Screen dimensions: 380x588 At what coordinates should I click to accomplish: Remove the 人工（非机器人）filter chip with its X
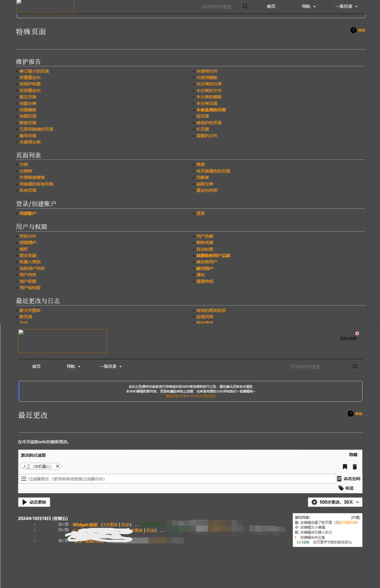click(57, 466)
